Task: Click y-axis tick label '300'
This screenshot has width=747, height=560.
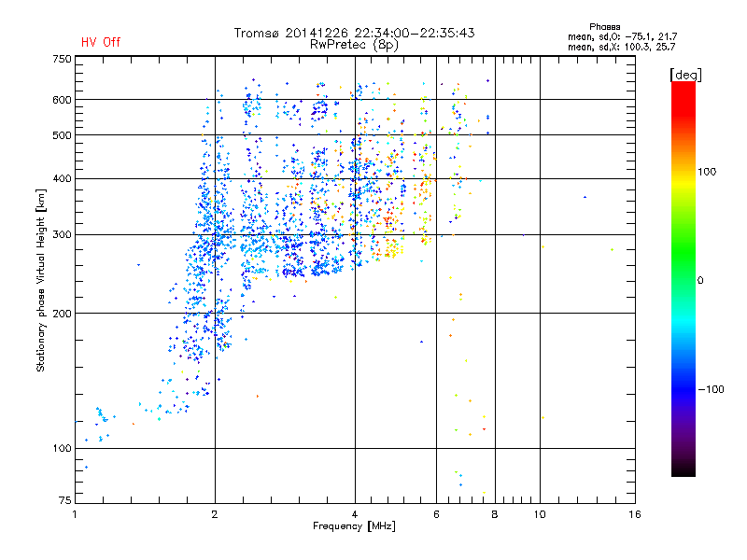Action: [x=62, y=235]
